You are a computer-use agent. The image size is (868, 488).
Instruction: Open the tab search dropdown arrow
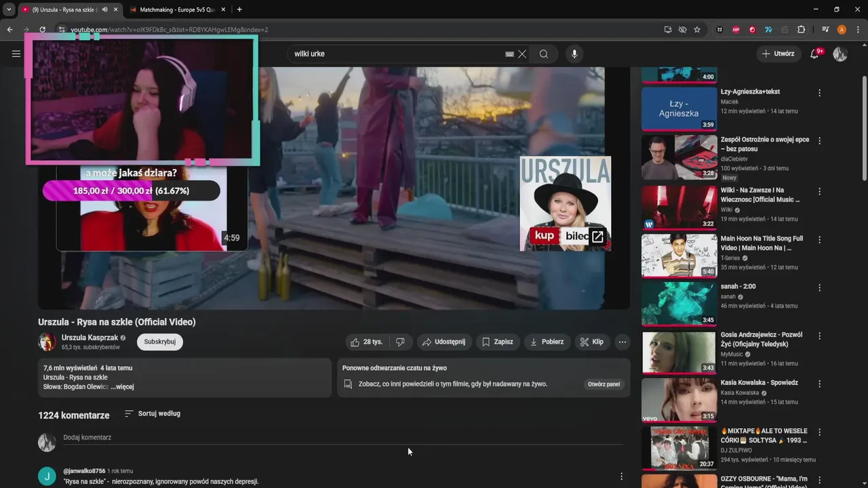(9, 9)
